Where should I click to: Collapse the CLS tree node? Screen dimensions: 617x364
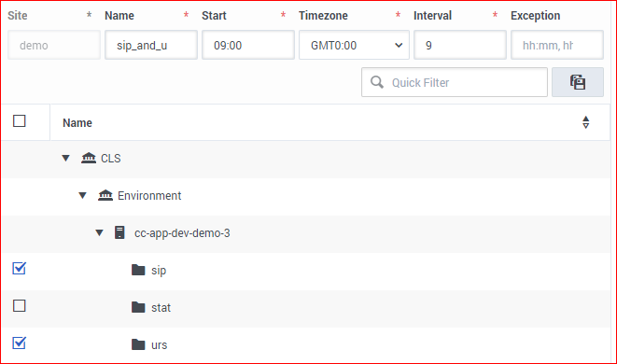[x=65, y=158]
